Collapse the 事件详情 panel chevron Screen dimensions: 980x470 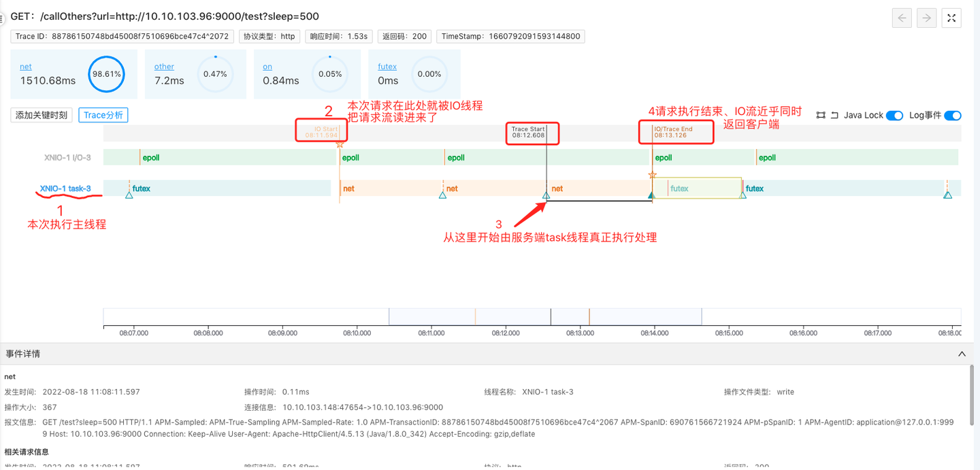click(x=962, y=354)
